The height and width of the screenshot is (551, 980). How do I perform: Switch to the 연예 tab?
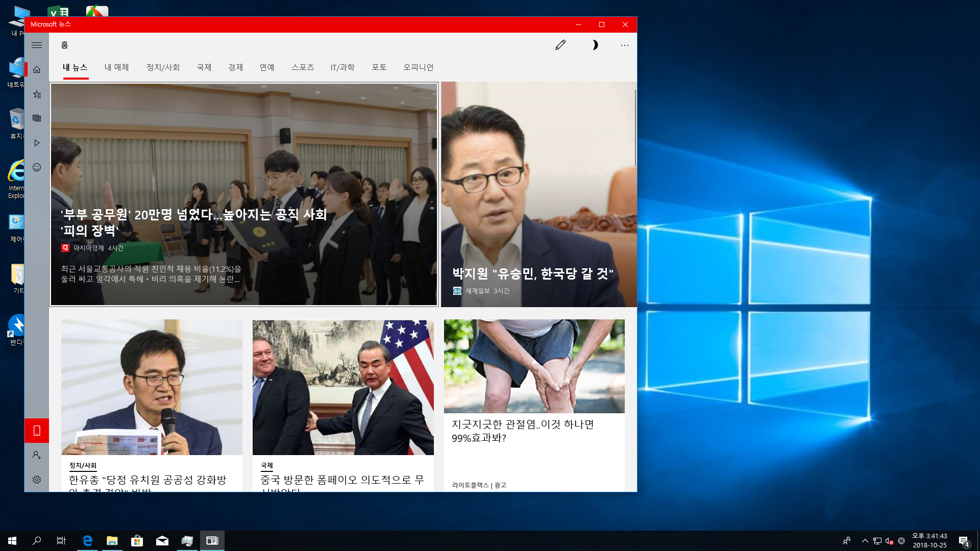pos(267,67)
